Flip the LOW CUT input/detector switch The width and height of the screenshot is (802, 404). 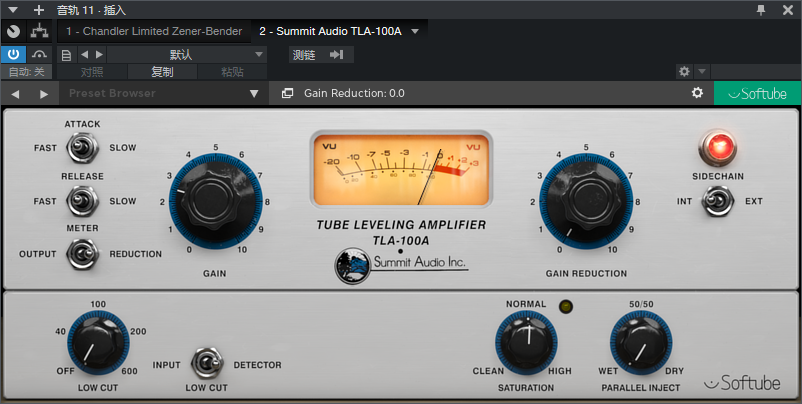[207, 364]
